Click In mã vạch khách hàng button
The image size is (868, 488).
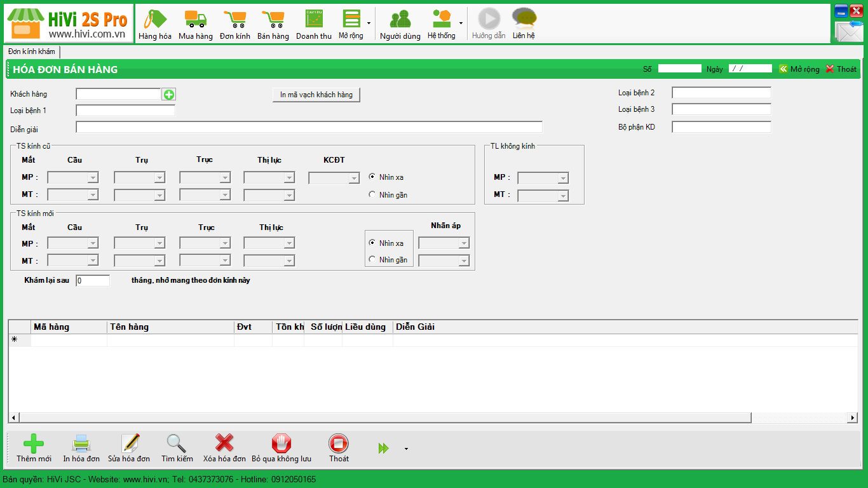(x=316, y=95)
